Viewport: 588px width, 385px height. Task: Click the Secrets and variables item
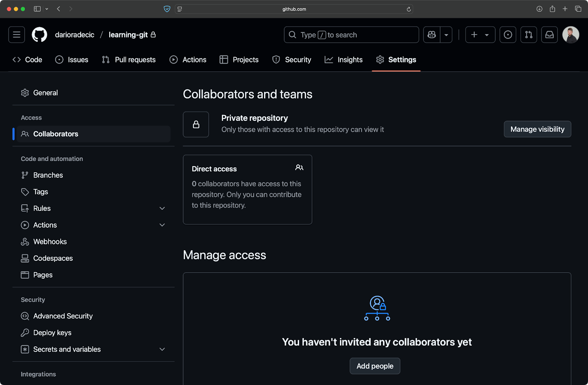[93, 349]
